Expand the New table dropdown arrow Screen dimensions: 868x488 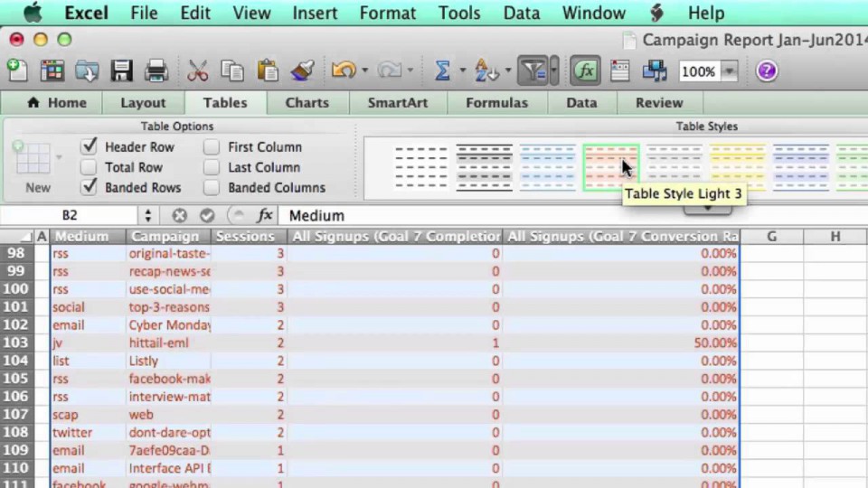pos(59,157)
